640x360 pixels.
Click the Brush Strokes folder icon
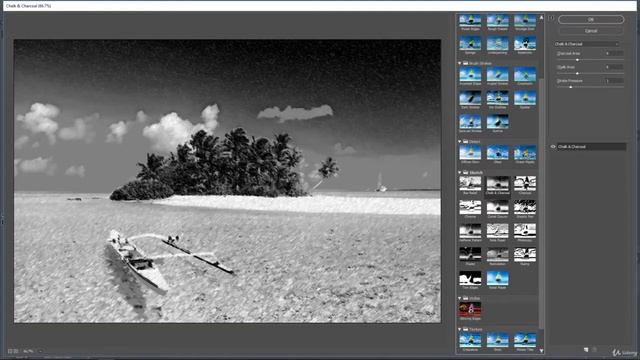point(465,63)
